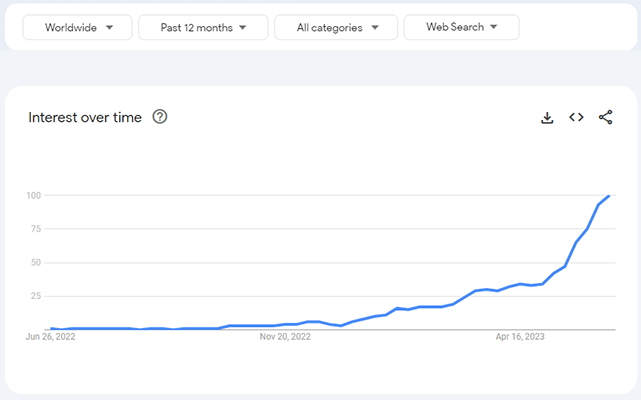Screen dimensions: 641x400
Task: Download the Interest over time data
Action: [547, 117]
